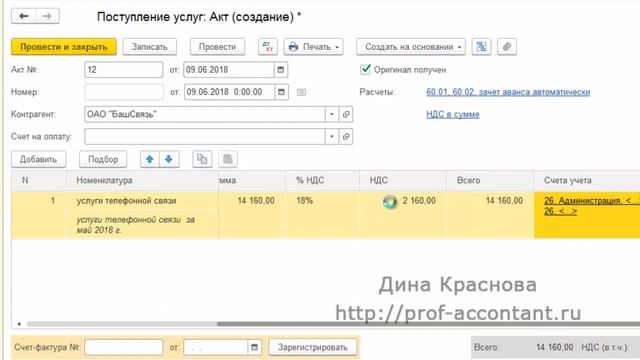This screenshot has height=360, width=640.
Task: Post document with Провести button
Action: point(217,47)
